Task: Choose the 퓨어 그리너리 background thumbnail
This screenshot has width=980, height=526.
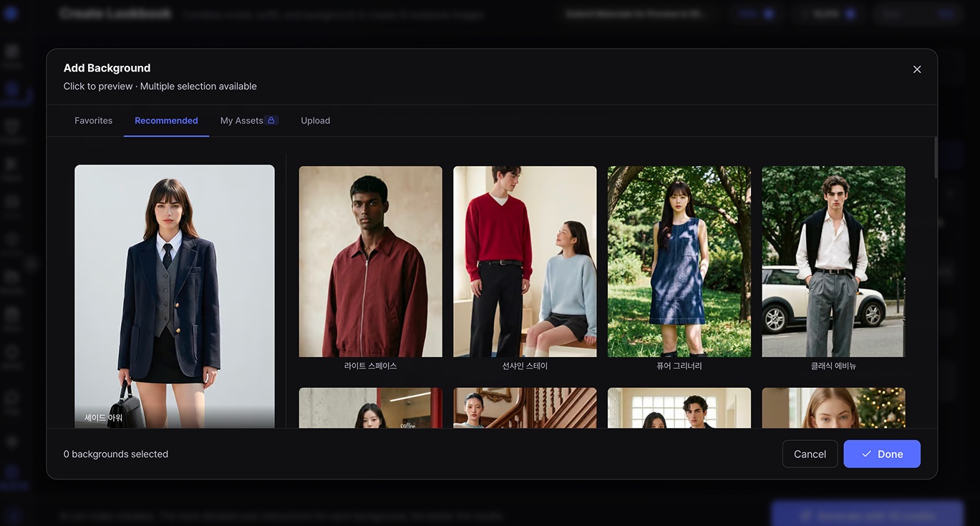Action: point(679,262)
